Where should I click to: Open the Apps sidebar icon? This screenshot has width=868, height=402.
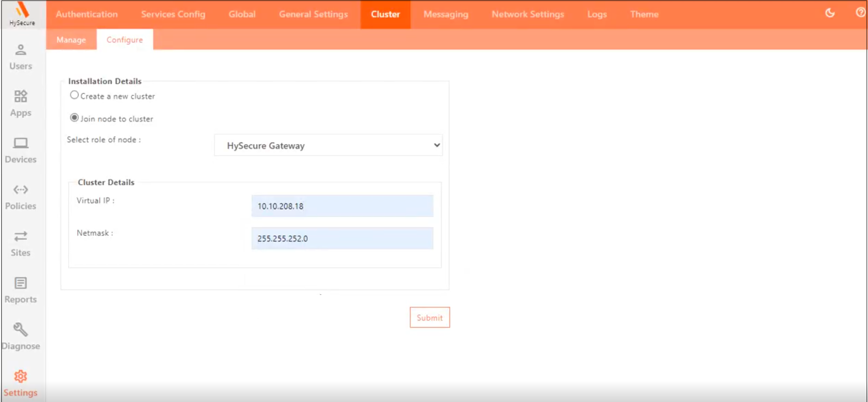point(21,96)
